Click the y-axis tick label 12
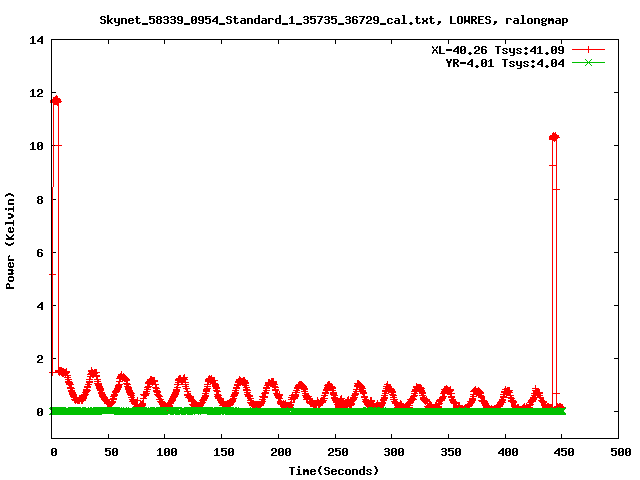Screen dimensions: 640x480 (x=36, y=93)
